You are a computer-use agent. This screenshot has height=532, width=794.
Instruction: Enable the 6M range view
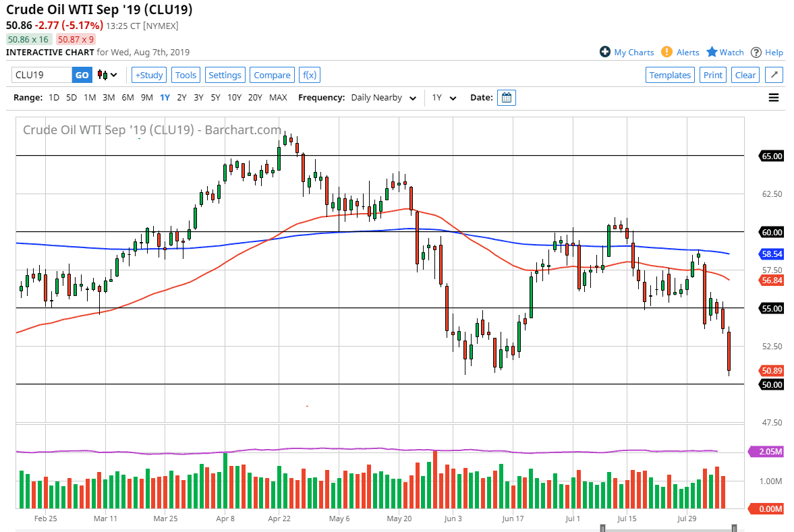(128, 97)
